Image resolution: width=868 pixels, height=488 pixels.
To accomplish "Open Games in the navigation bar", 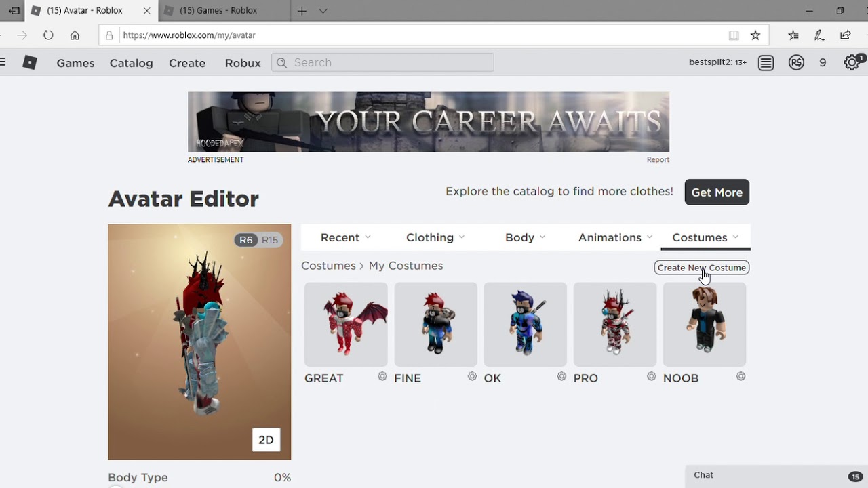I will [x=75, y=63].
